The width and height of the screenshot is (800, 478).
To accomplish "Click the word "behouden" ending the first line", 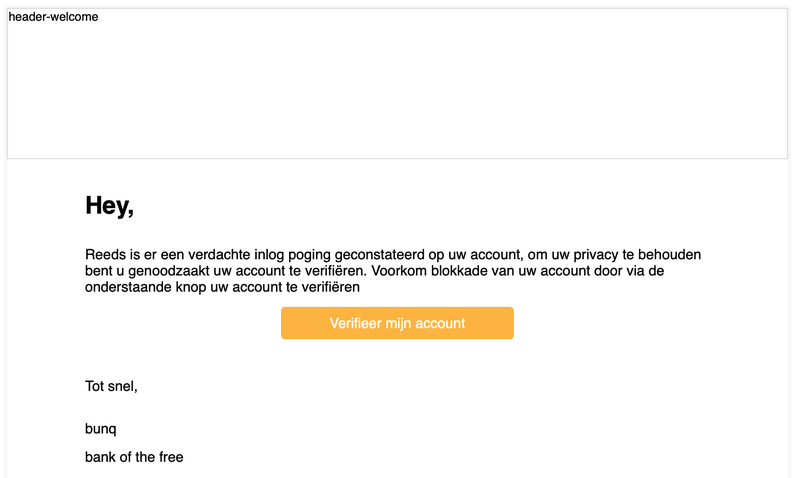I will point(683,254).
